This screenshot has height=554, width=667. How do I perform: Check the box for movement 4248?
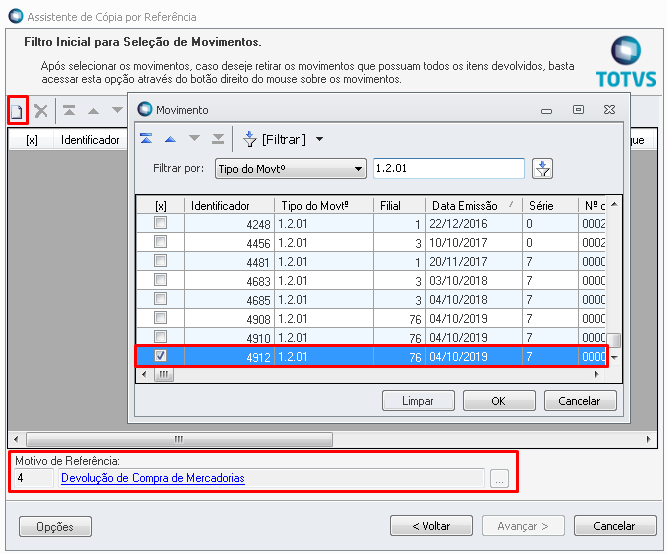point(160,223)
